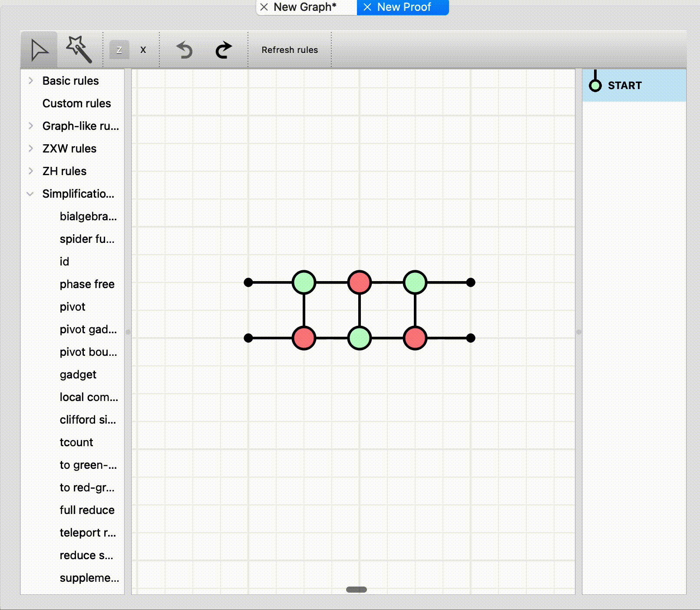Apply the suppleme... rule

pyautogui.click(x=89, y=578)
